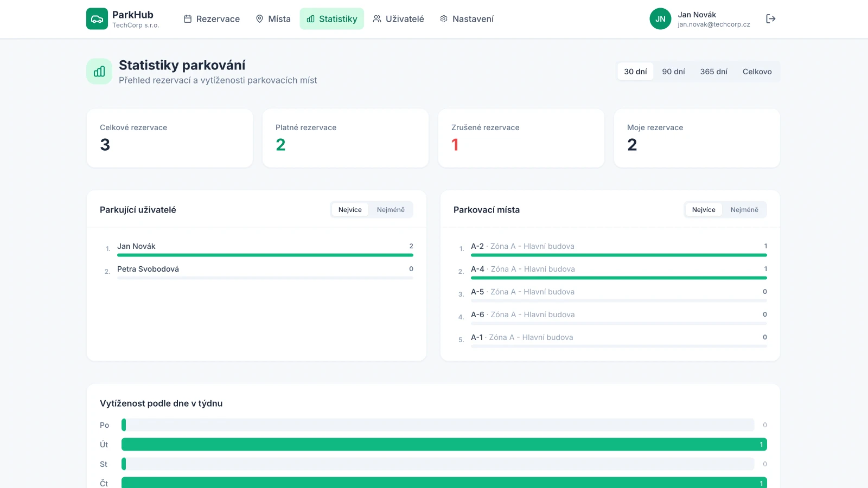Select Nejvíce in Parkující uživatelé panel
868x488 pixels.
[x=350, y=210]
